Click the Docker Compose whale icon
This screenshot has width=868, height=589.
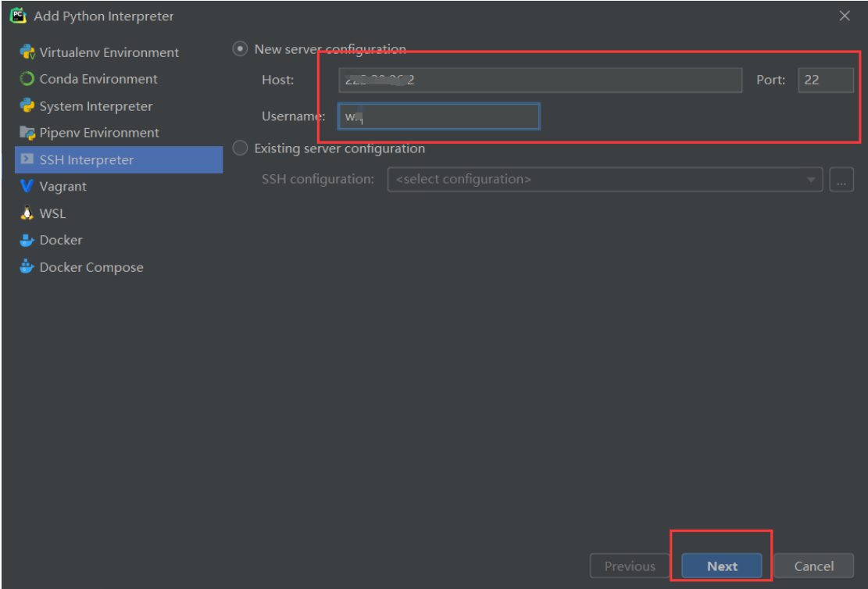pos(27,266)
